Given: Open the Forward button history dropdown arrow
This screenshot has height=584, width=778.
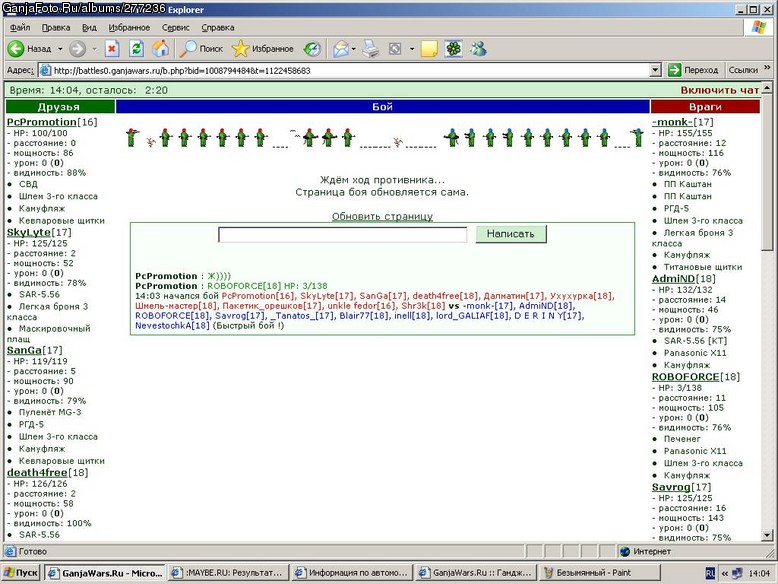Looking at the screenshot, I should click(x=94, y=49).
